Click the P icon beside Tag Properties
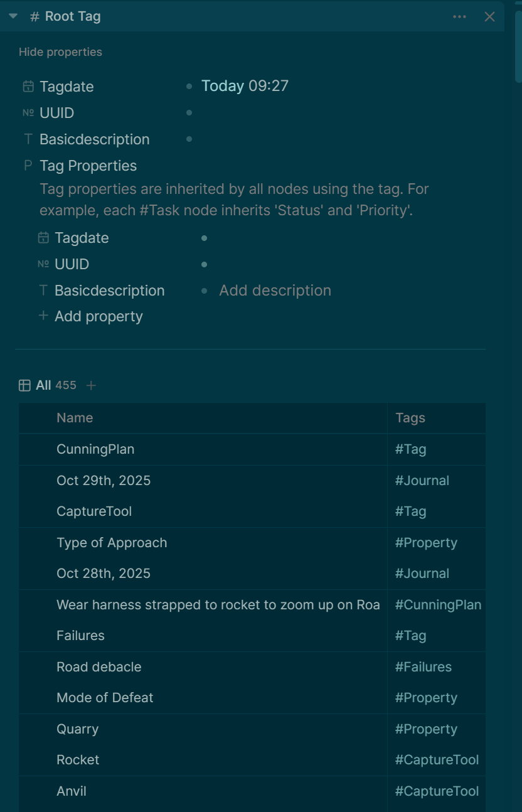 (x=28, y=166)
